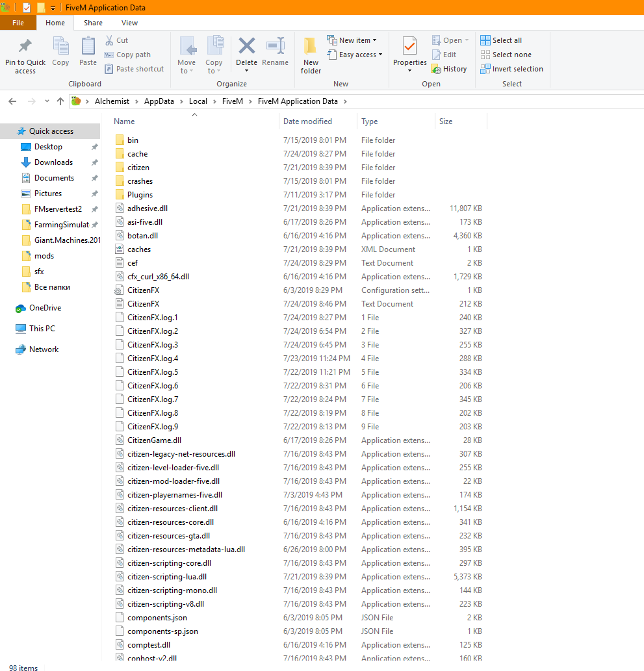Switch to the Share ribbon tab
This screenshot has width=644, height=671.
(x=93, y=23)
